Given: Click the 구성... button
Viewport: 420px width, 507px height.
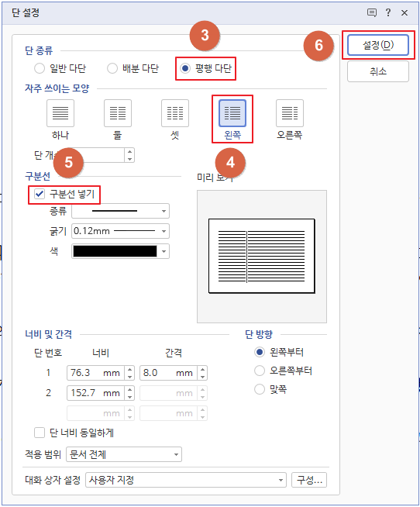Looking at the screenshot, I should coord(309,480).
